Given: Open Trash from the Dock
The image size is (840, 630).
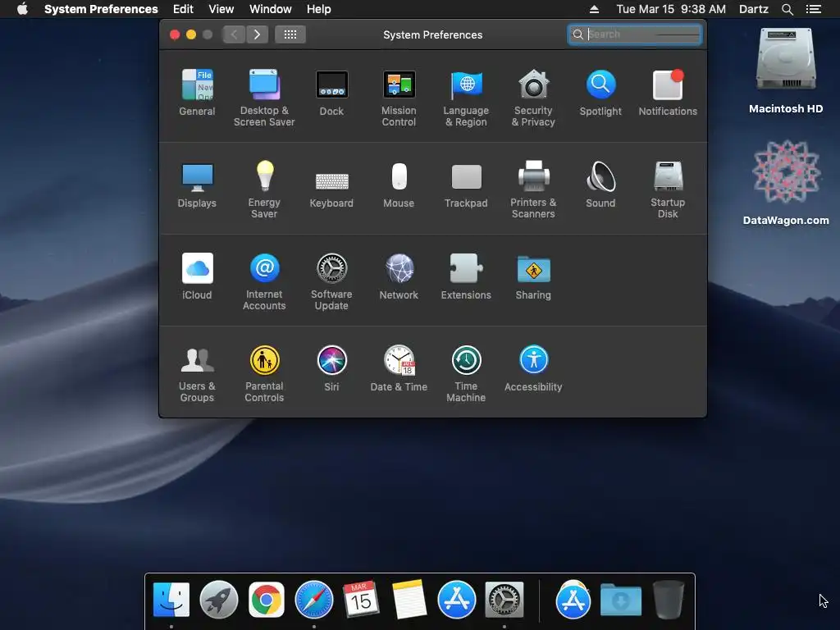Looking at the screenshot, I should (668, 600).
